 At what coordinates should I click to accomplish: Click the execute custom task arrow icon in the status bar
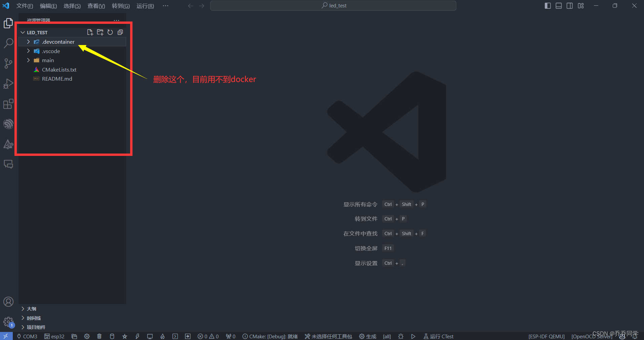[188, 336]
